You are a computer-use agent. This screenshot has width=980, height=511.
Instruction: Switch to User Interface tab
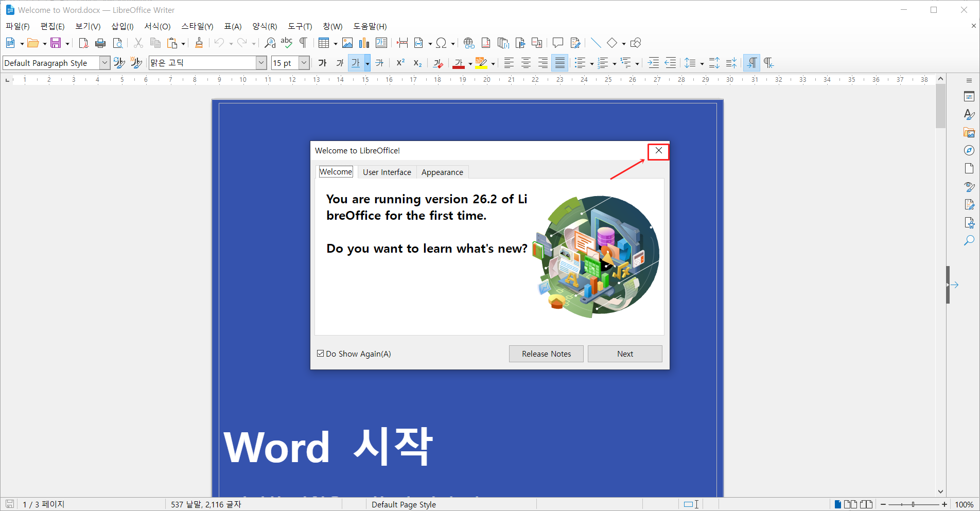(x=387, y=172)
